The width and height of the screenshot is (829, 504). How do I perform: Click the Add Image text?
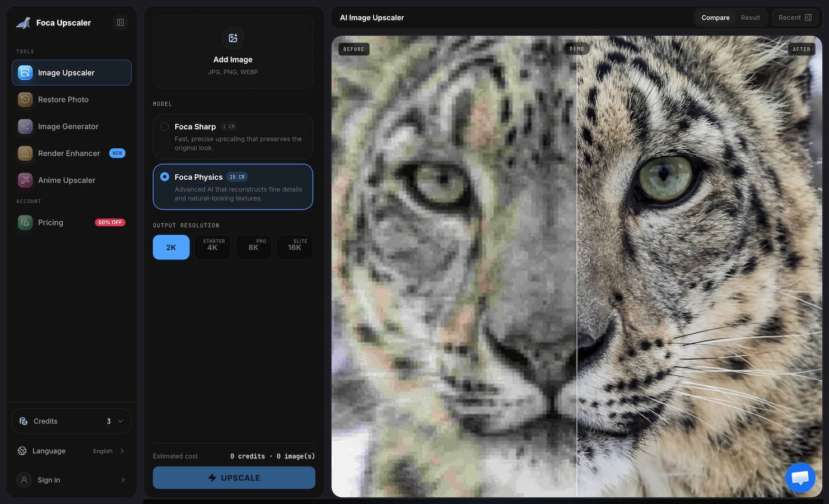(233, 59)
